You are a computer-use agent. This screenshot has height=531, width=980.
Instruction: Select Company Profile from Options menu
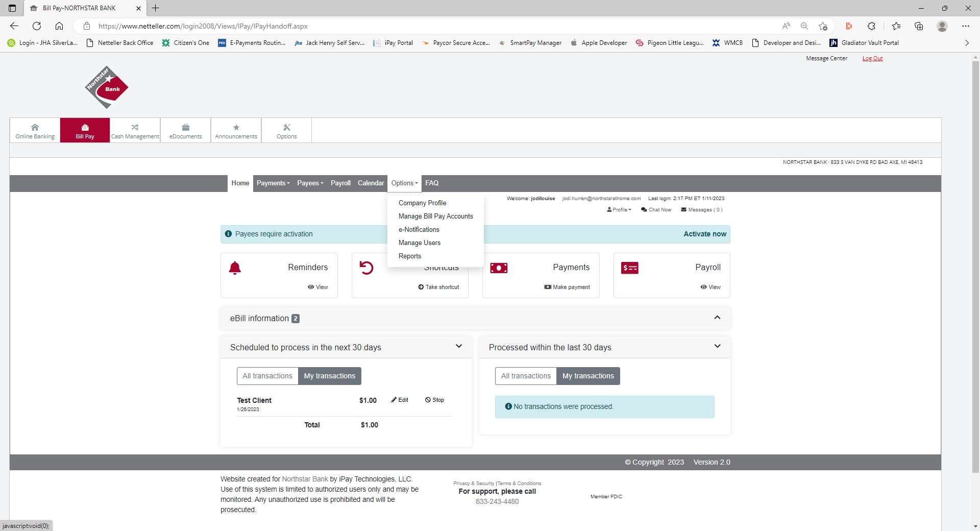click(x=422, y=203)
